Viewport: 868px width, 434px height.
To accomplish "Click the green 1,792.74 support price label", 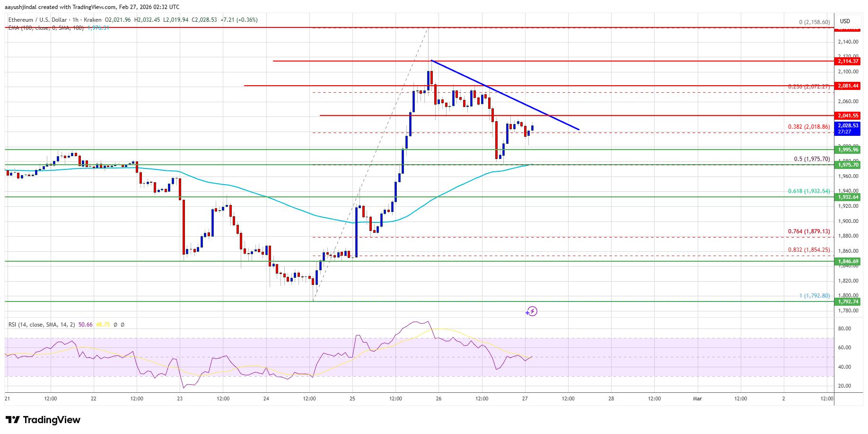I will click(847, 301).
